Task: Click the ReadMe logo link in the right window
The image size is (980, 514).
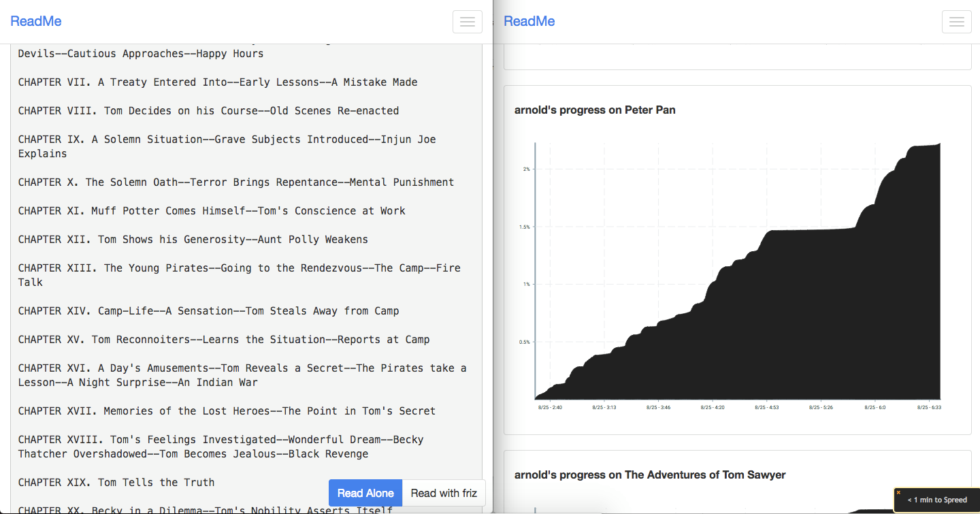Action: pos(529,21)
